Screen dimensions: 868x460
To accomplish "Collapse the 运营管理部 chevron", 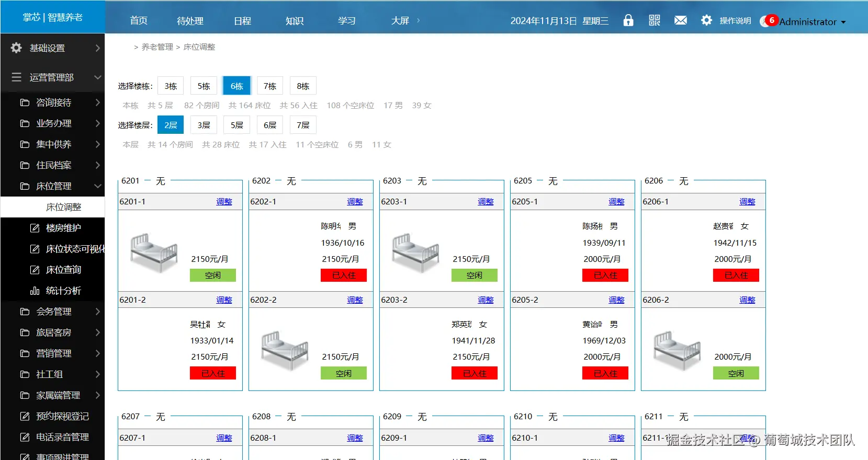I will tap(97, 77).
